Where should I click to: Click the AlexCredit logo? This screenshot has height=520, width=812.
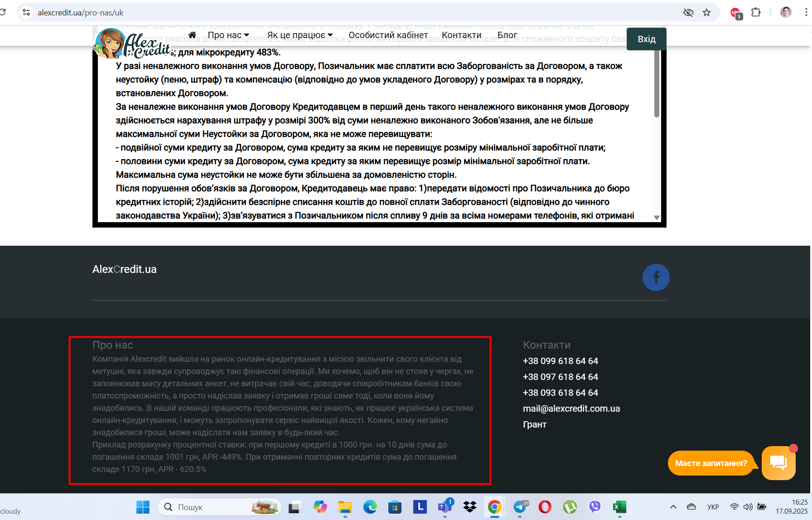click(132, 44)
